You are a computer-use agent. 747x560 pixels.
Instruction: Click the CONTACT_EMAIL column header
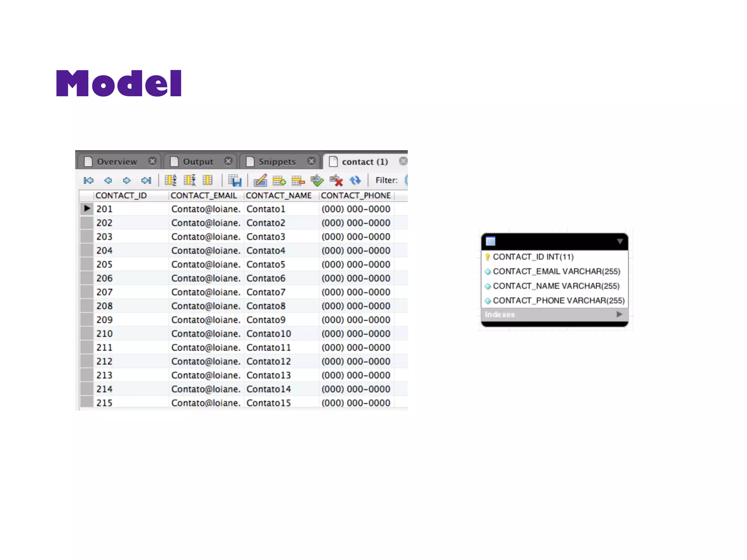click(204, 196)
